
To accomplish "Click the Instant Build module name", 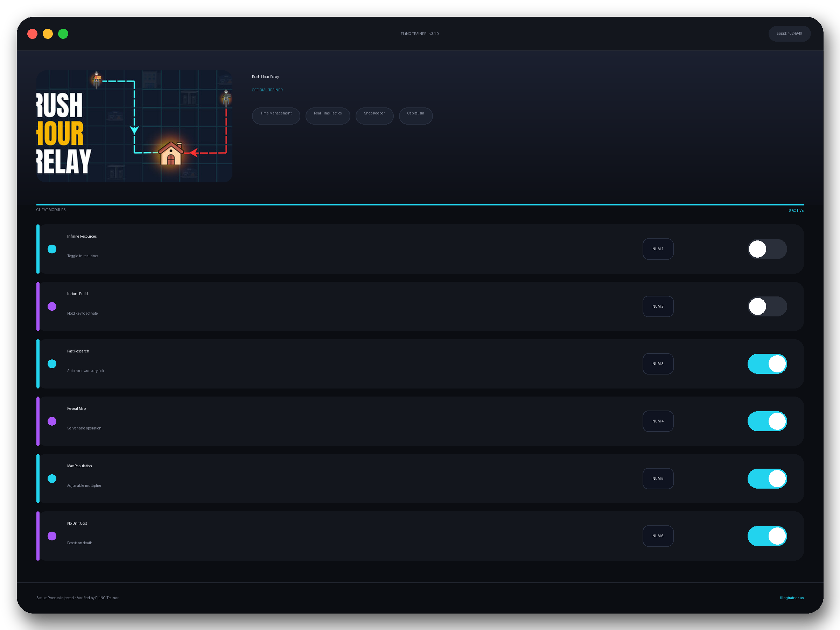I will coord(77,294).
